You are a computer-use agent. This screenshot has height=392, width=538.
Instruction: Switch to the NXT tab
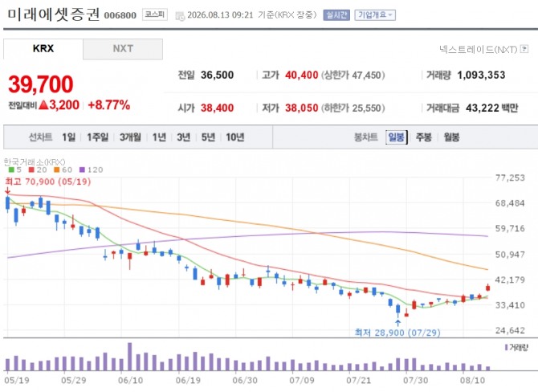(123, 49)
